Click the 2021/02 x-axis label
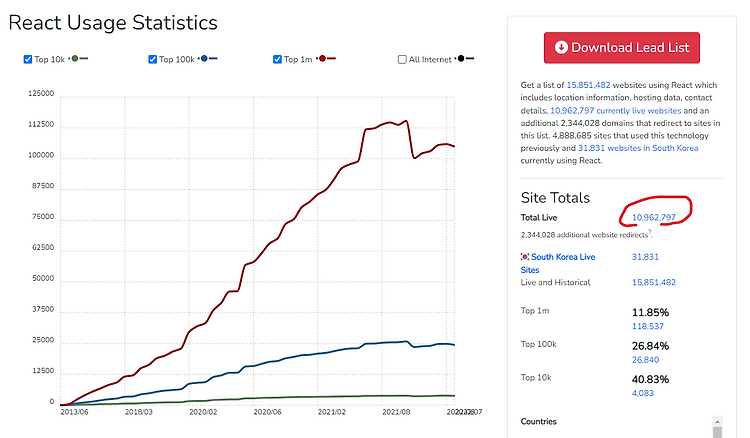Screen dimensions: 750x438 [x=331, y=412]
